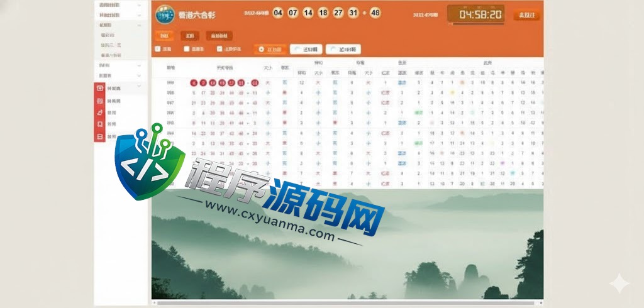Select the drawn ball number 07
Screen dimensions: 644x308
293,13
